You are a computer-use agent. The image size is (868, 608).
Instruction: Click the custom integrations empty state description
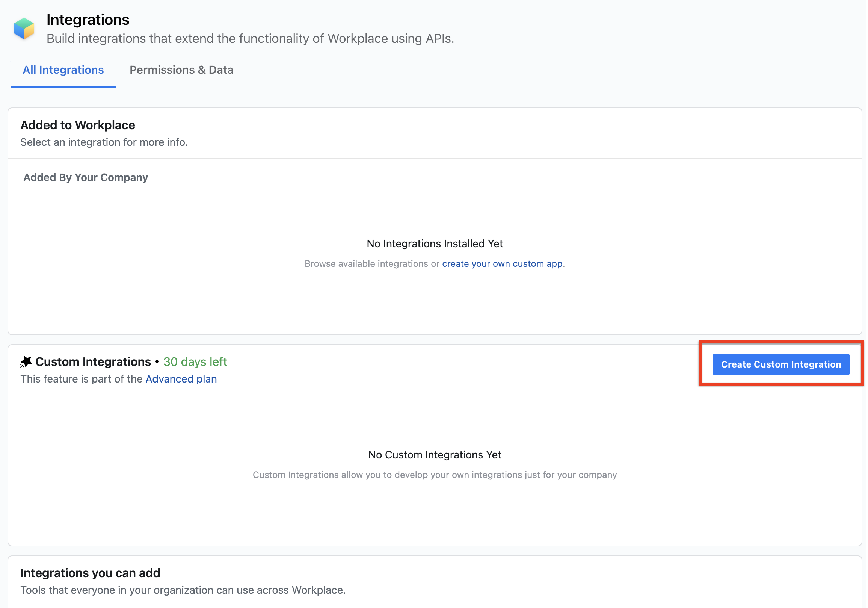point(435,475)
